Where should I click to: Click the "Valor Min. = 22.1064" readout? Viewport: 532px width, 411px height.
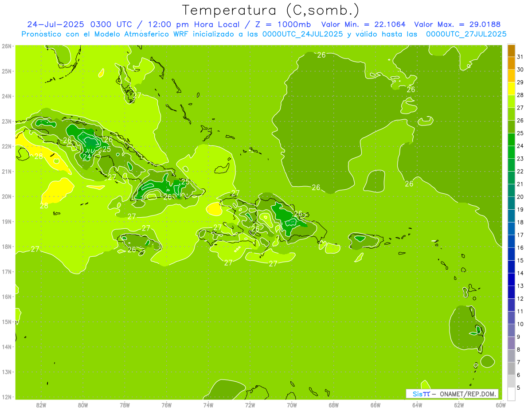(364, 24)
